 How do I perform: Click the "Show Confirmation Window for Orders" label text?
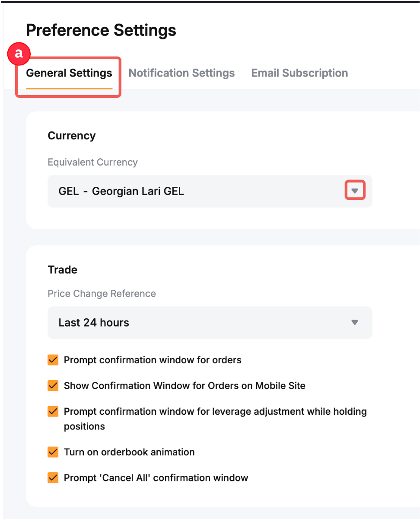[185, 386]
